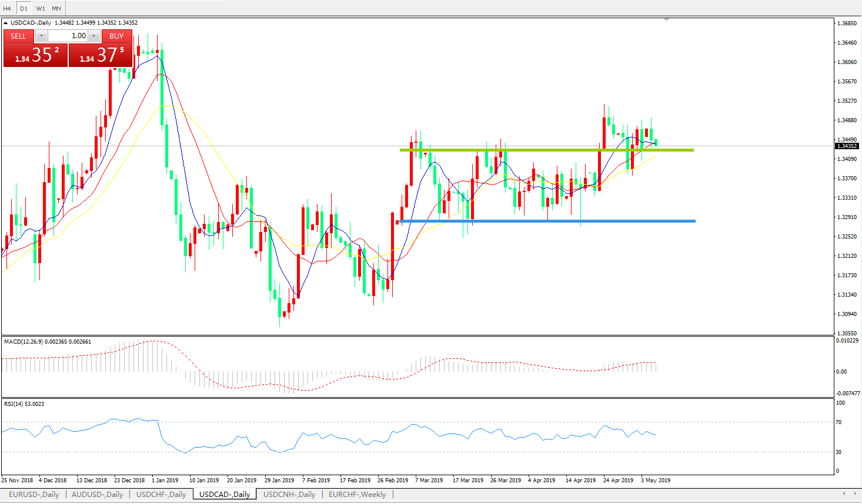
Task: Select the blue horizontal support line
Action: point(547,221)
